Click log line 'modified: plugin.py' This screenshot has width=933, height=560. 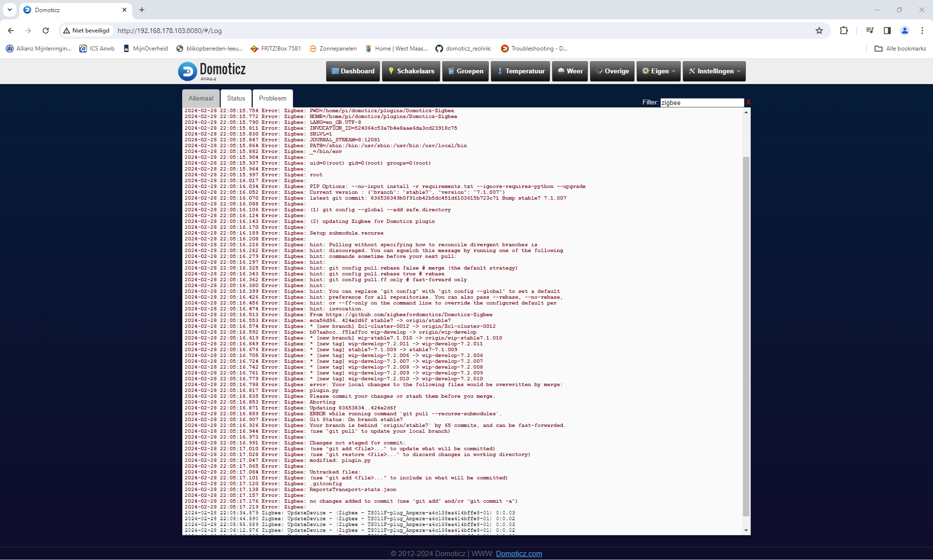[x=277, y=460]
